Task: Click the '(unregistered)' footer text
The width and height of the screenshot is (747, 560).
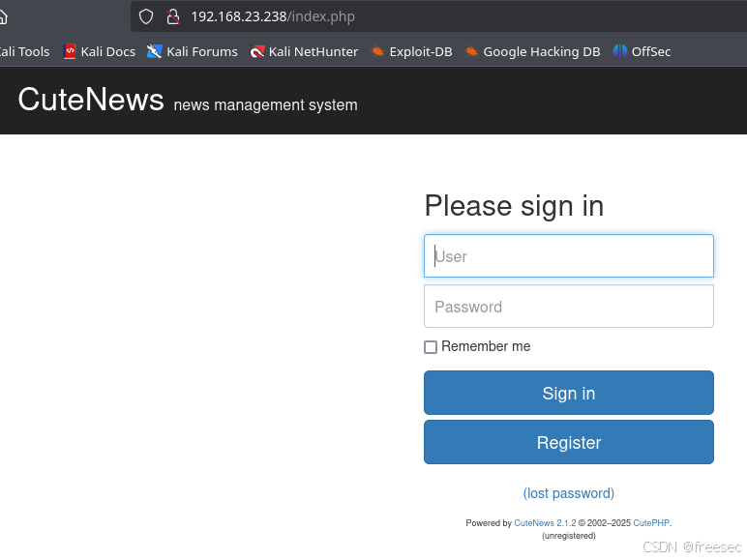Action: [569, 536]
